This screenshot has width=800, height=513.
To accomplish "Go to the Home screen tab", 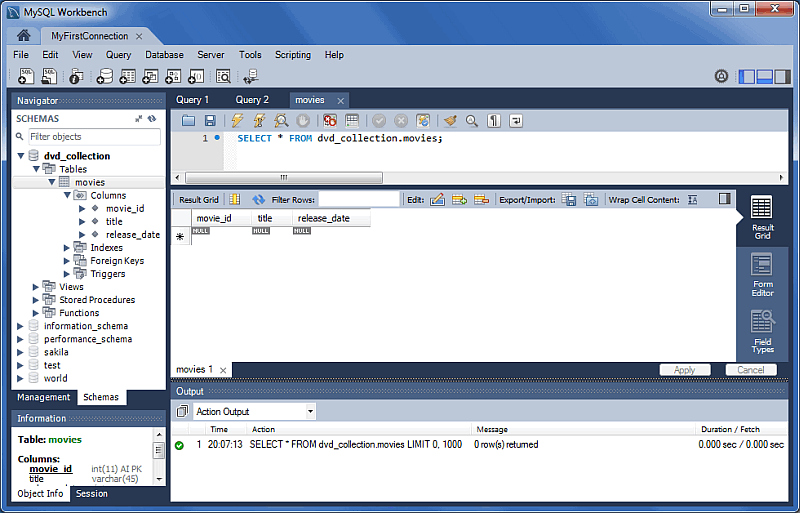I will click(23, 36).
